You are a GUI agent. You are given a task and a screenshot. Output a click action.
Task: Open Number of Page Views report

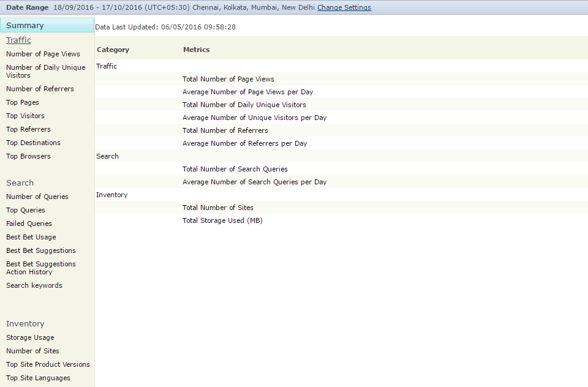click(43, 54)
